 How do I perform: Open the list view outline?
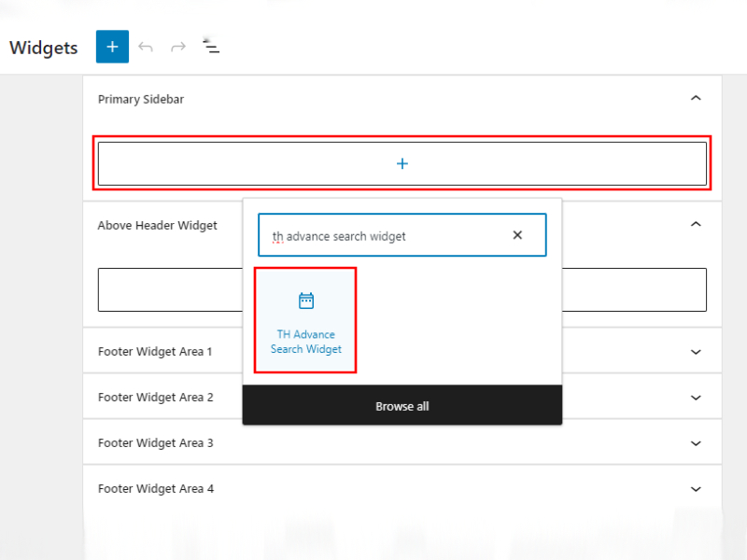(212, 47)
